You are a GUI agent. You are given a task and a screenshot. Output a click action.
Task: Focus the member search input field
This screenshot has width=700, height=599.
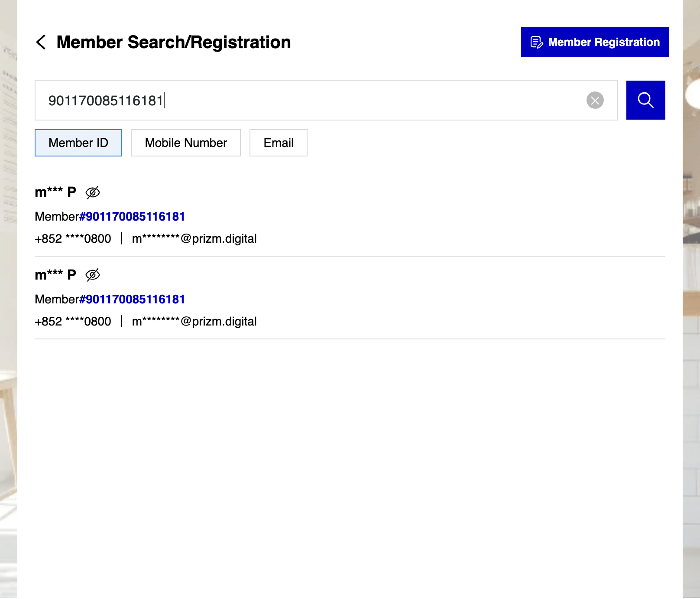(326, 100)
